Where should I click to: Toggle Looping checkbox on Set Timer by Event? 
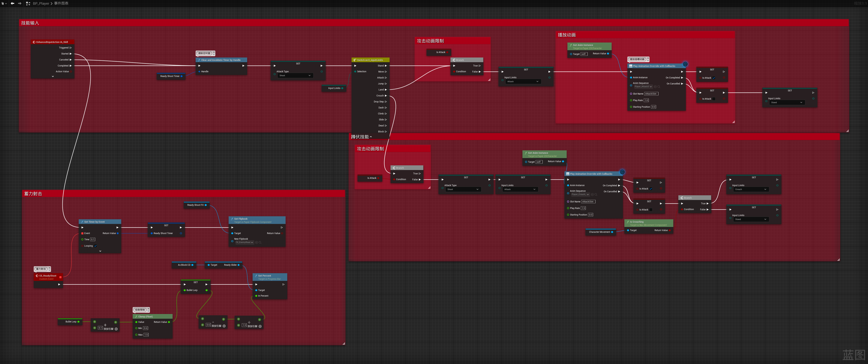[x=95, y=246]
